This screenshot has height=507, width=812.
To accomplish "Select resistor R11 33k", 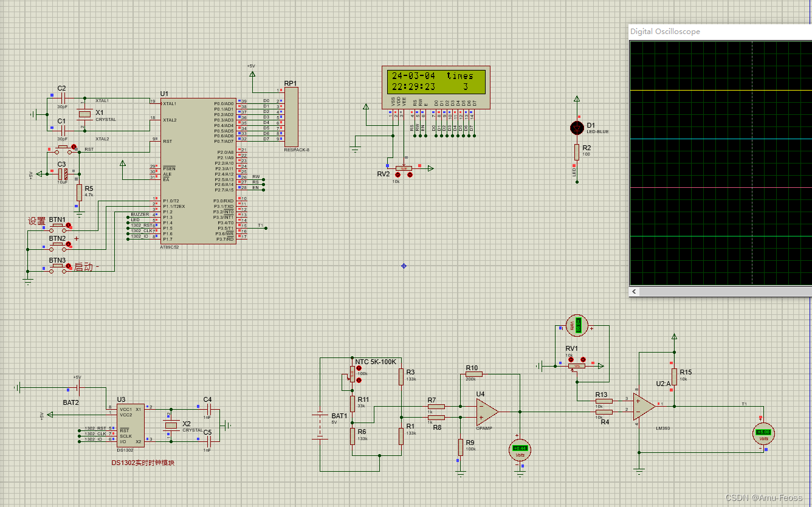I will pos(352,403).
